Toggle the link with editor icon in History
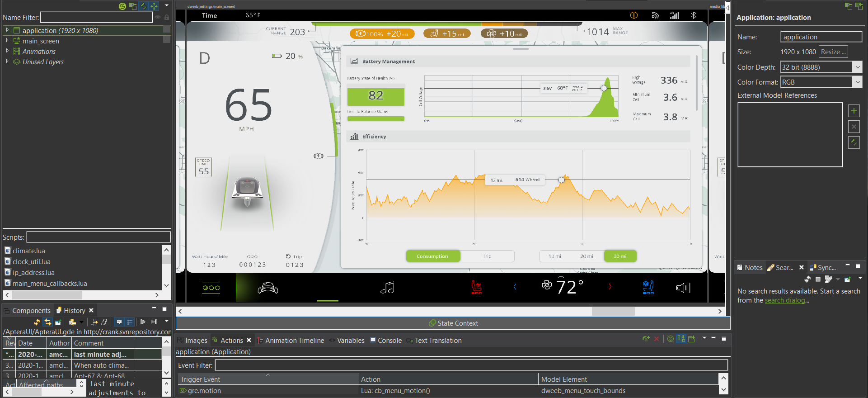Screen dimensions: 868x398 [x=47, y=322]
